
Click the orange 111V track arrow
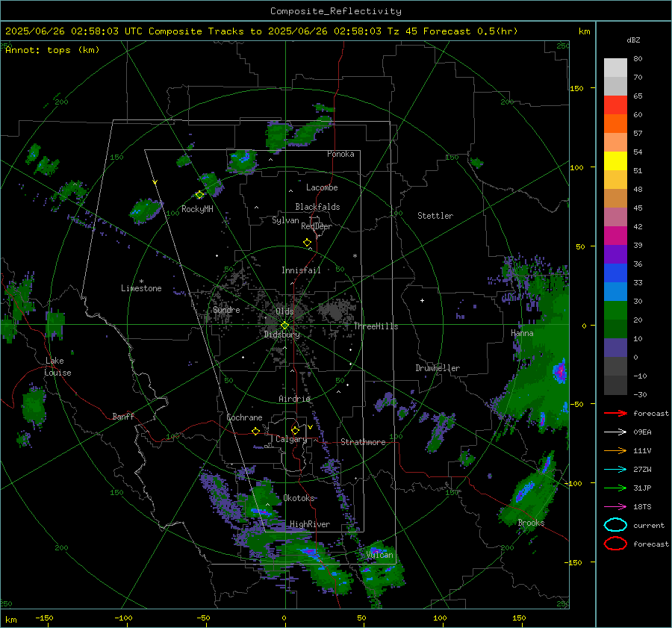click(615, 450)
